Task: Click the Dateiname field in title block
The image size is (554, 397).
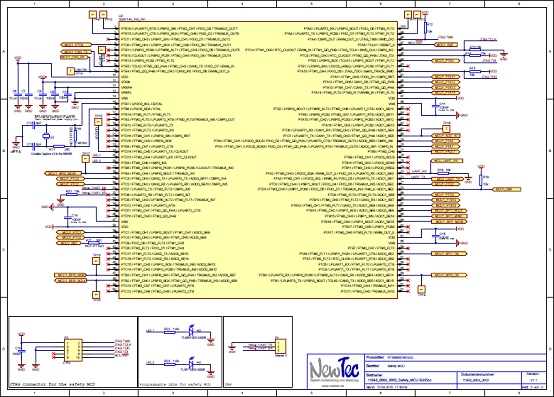Action: point(411,378)
